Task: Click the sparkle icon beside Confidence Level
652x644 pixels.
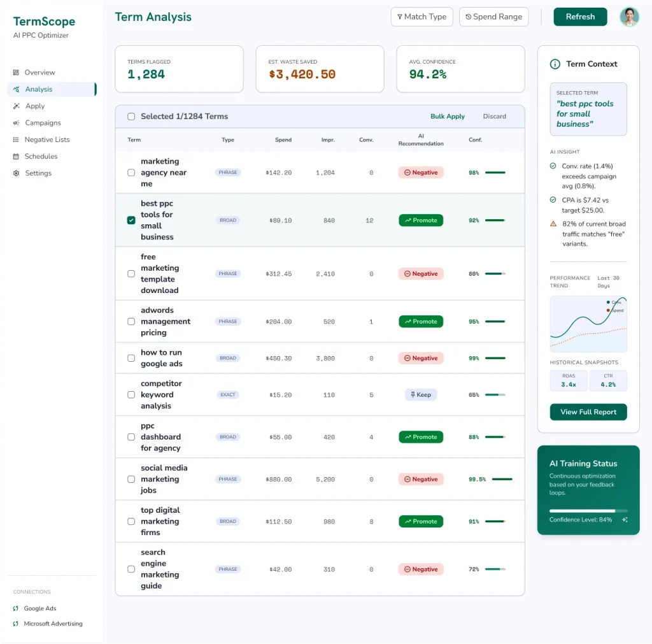Action: [625, 520]
